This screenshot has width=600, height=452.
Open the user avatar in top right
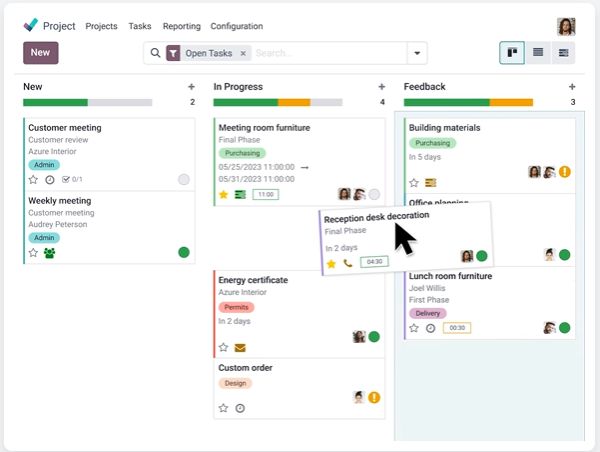[566, 26]
